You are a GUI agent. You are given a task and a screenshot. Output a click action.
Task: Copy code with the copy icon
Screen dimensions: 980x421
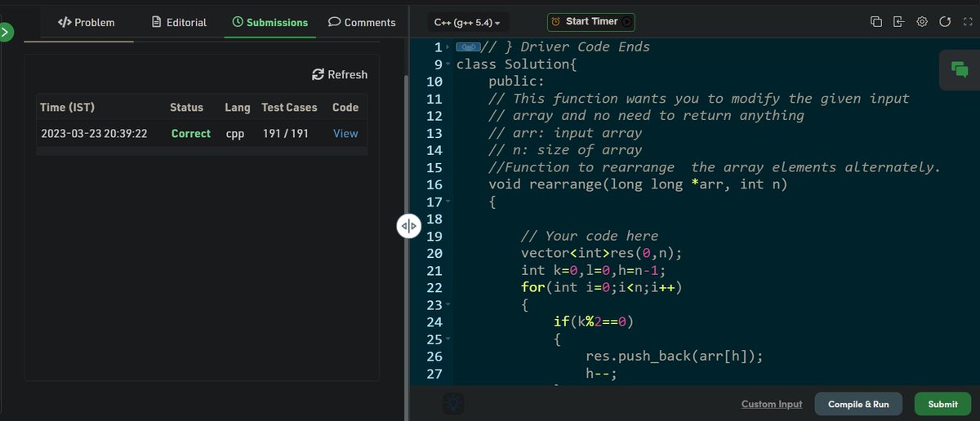tap(875, 22)
